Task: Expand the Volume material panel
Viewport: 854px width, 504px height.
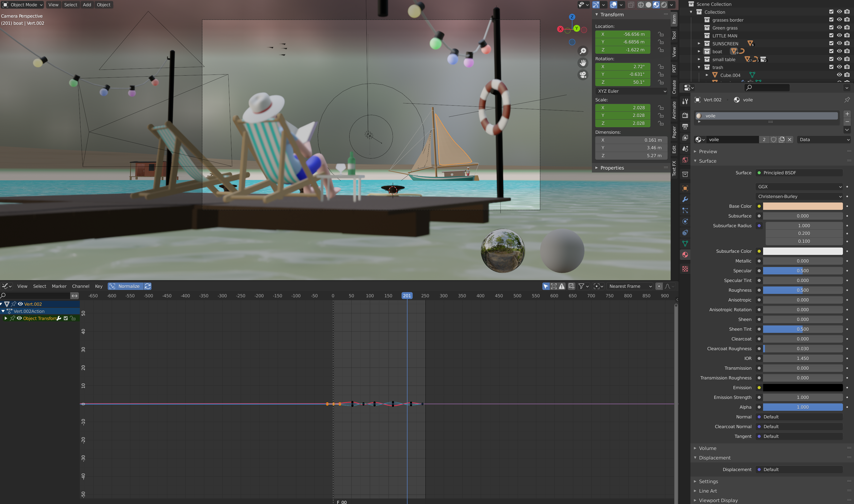Action: pyautogui.click(x=708, y=448)
